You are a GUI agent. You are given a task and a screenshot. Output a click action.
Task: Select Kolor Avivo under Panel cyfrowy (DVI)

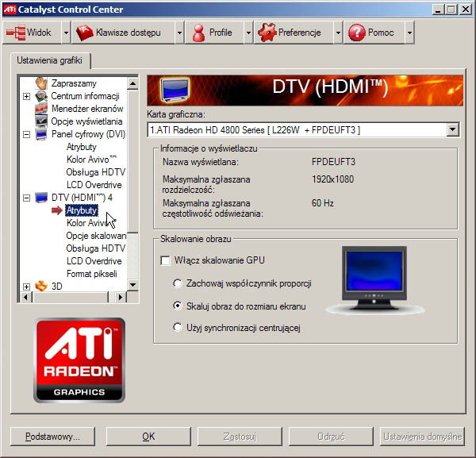tap(91, 160)
